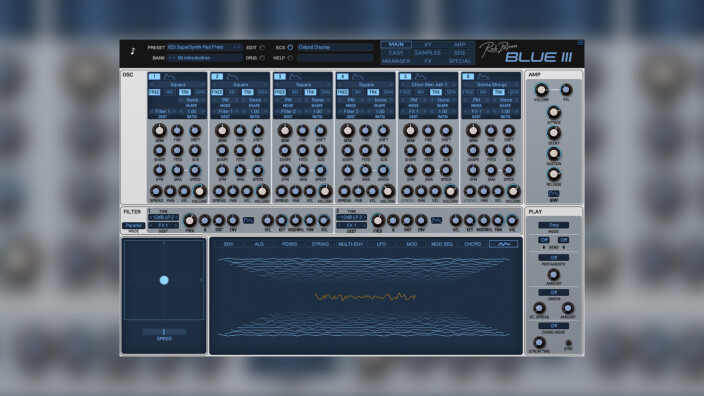Open the Bank selector dropdown
This screenshot has width=704, height=396.
204,58
